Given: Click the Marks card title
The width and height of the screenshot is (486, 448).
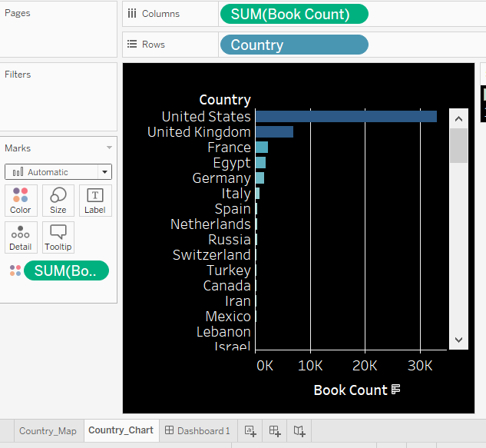Looking at the screenshot, I should pos(18,148).
